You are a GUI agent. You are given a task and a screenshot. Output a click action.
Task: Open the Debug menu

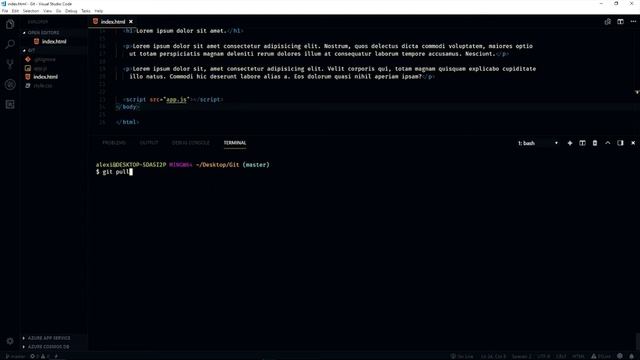coord(71,11)
